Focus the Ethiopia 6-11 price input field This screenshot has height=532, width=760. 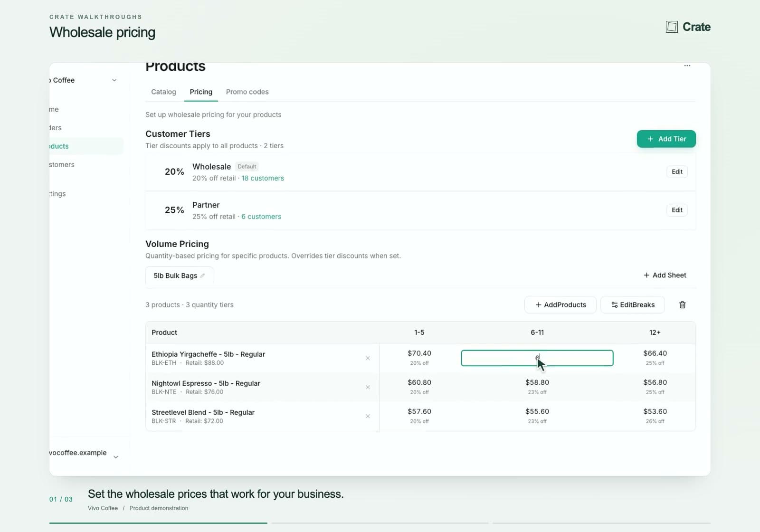coord(537,358)
